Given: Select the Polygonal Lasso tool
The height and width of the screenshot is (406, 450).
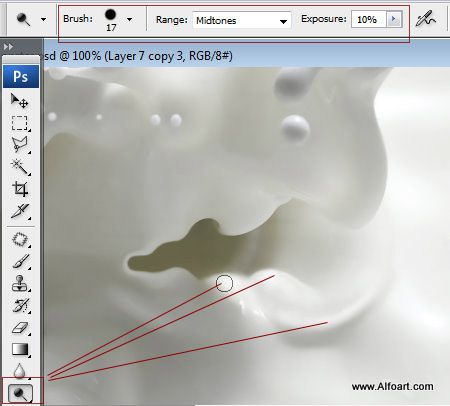Looking at the screenshot, I should pyautogui.click(x=20, y=145).
